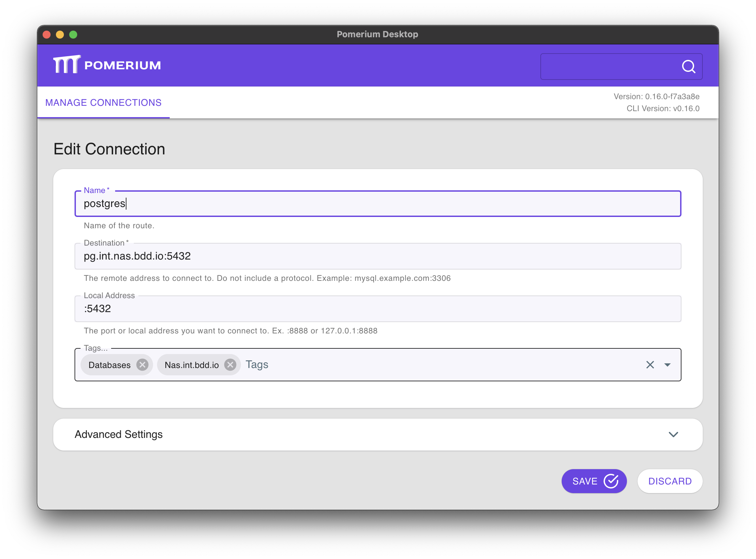Click the red close traffic light
This screenshot has width=756, height=559.
(x=47, y=34)
